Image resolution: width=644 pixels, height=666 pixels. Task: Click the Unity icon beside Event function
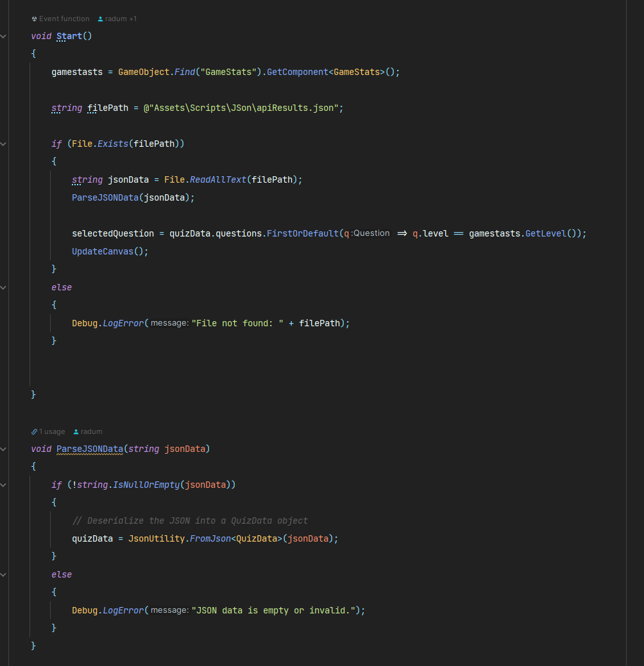(34, 19)
